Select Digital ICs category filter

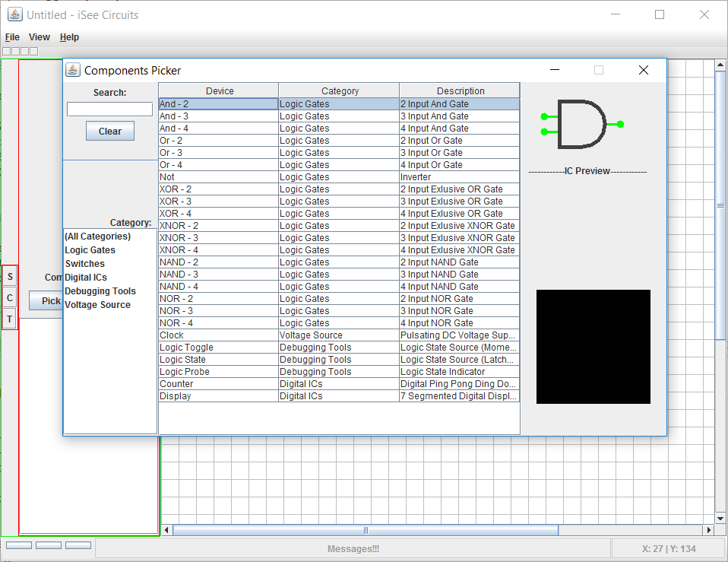point(86,278)
